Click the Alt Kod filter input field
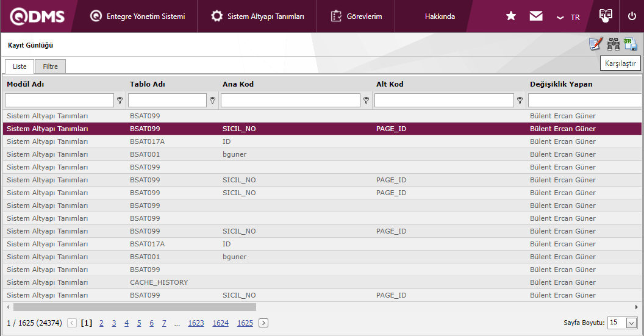 444,101
